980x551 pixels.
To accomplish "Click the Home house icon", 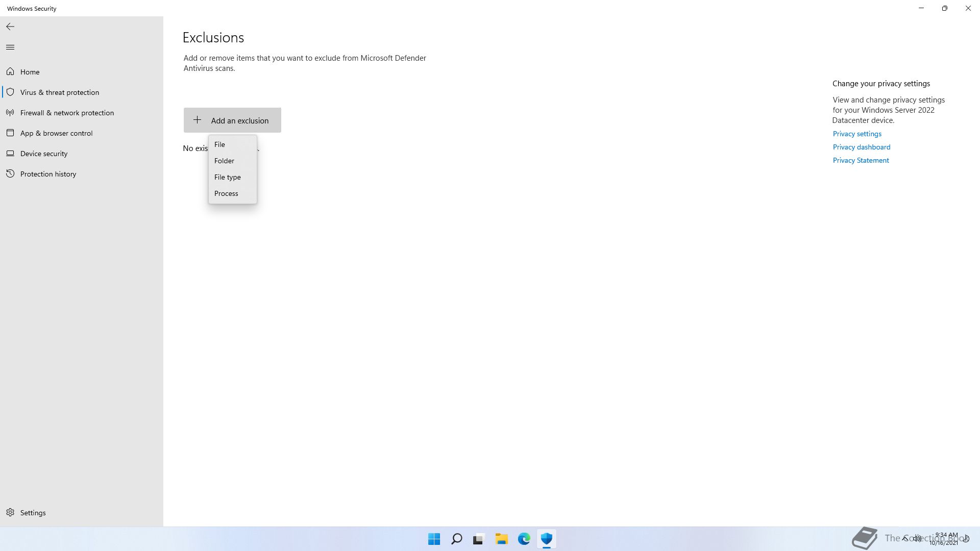I will (x=10, y=71).
